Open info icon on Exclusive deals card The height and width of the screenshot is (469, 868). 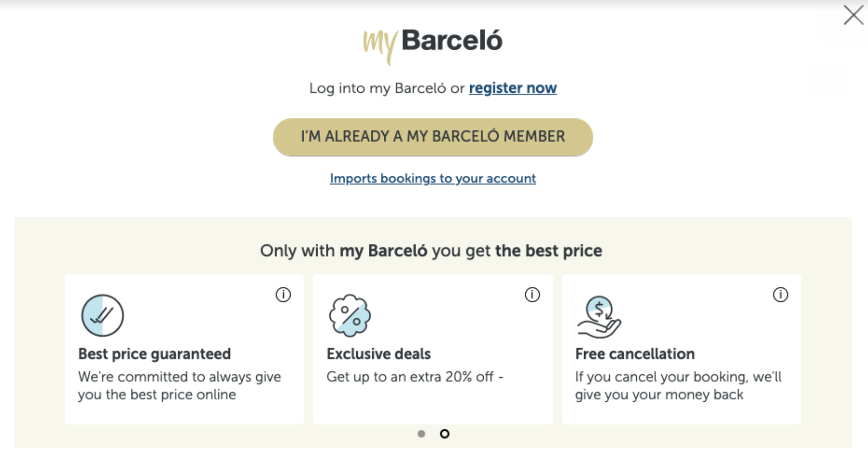(x=532, y=295)
